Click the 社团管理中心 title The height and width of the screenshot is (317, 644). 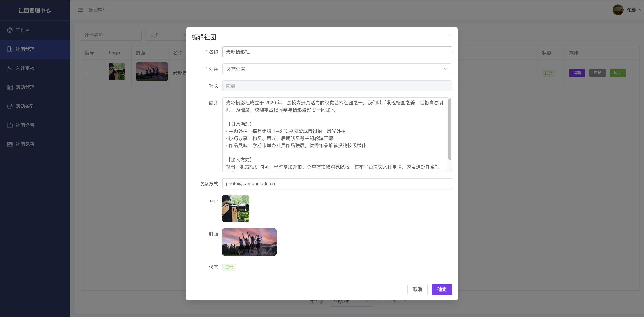tap(34, 11)
